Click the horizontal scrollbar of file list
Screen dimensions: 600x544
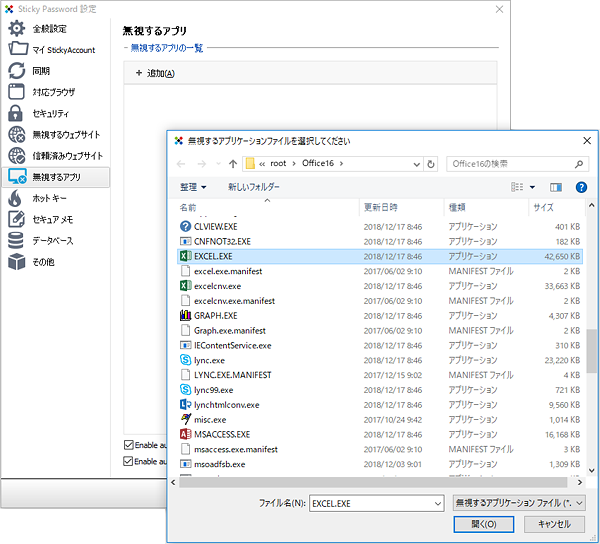[x=373, y=482]
